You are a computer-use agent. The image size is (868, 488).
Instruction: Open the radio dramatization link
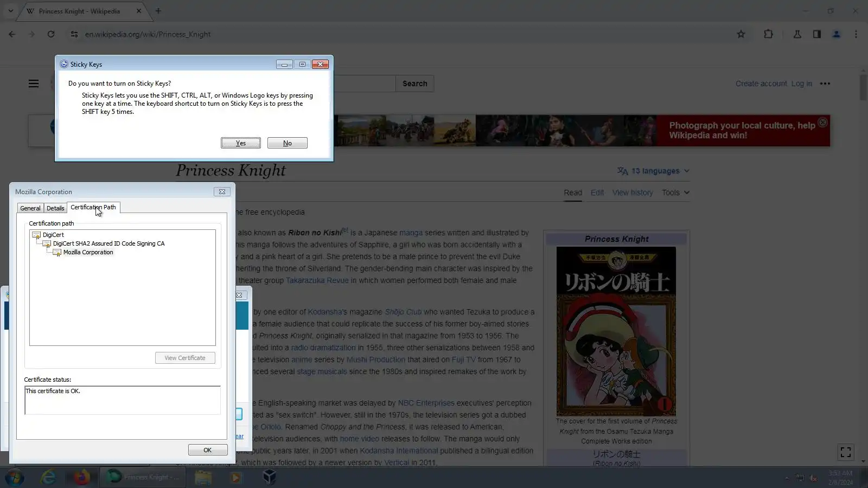point(323,348)
